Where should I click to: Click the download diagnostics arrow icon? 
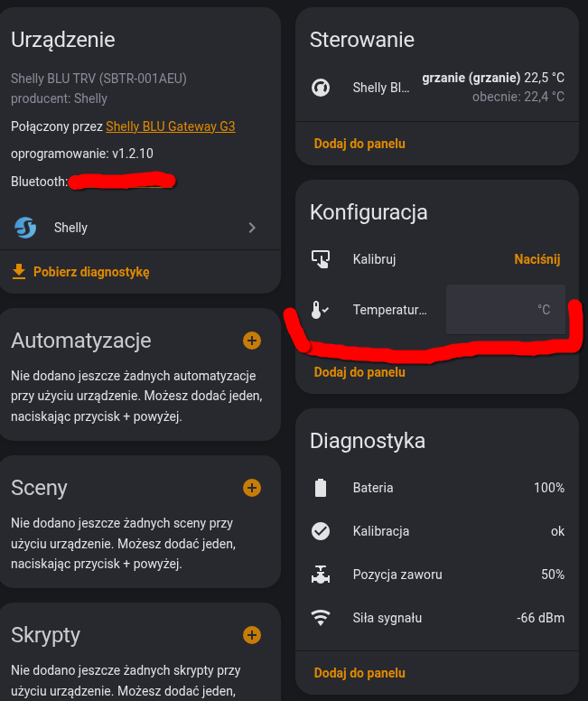point(18,271)
